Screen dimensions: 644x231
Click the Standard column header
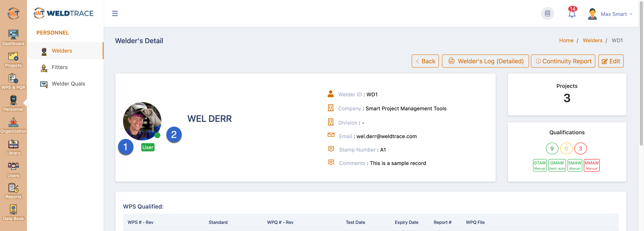click(x=218, y=223)
